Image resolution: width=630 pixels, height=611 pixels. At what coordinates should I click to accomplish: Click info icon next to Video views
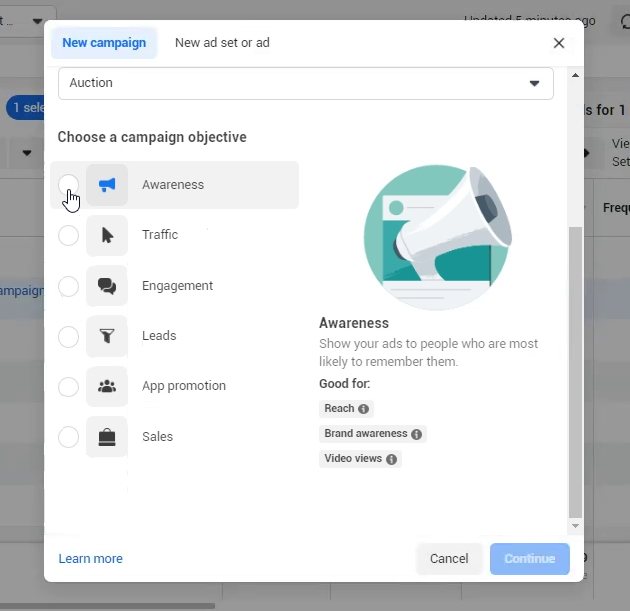392,460
